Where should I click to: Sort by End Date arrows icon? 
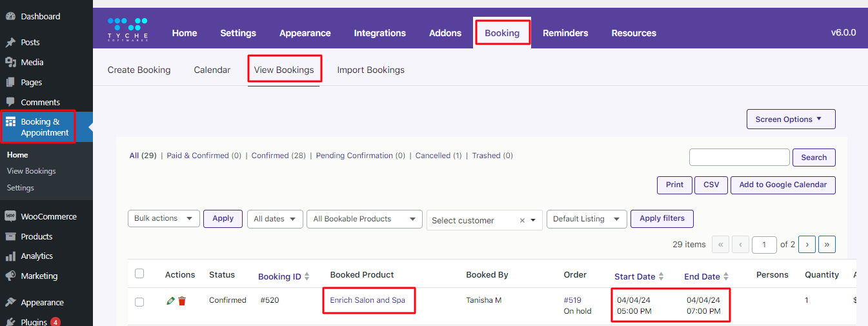click(726, 276)
